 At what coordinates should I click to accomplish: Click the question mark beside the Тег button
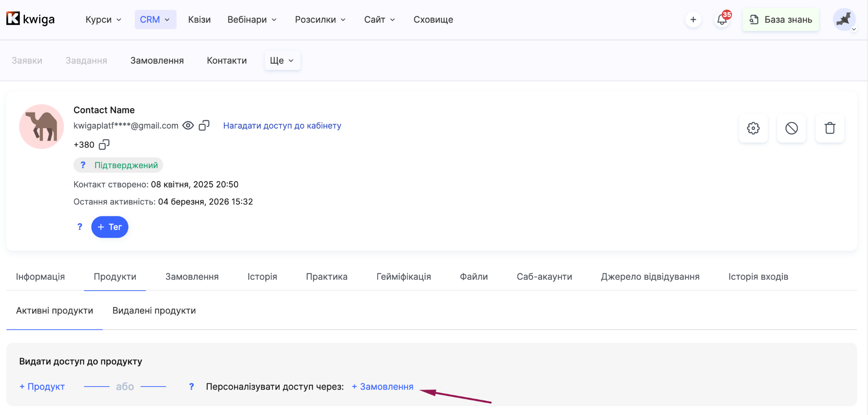pos(80,227)
